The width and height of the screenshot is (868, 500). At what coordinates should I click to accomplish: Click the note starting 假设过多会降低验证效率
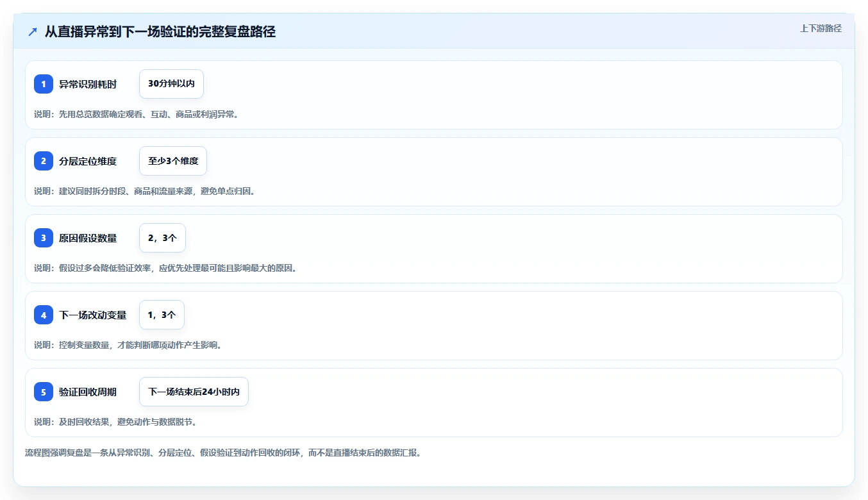(x=165, y=268)
